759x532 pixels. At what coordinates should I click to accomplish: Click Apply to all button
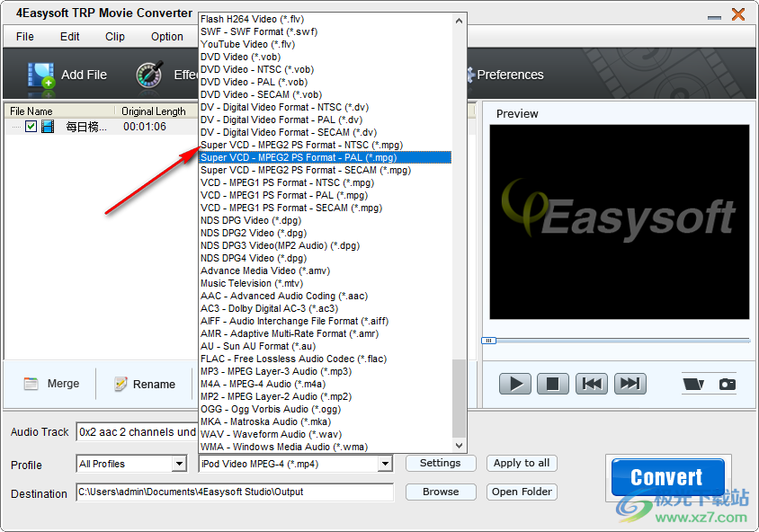click(522, 464)
